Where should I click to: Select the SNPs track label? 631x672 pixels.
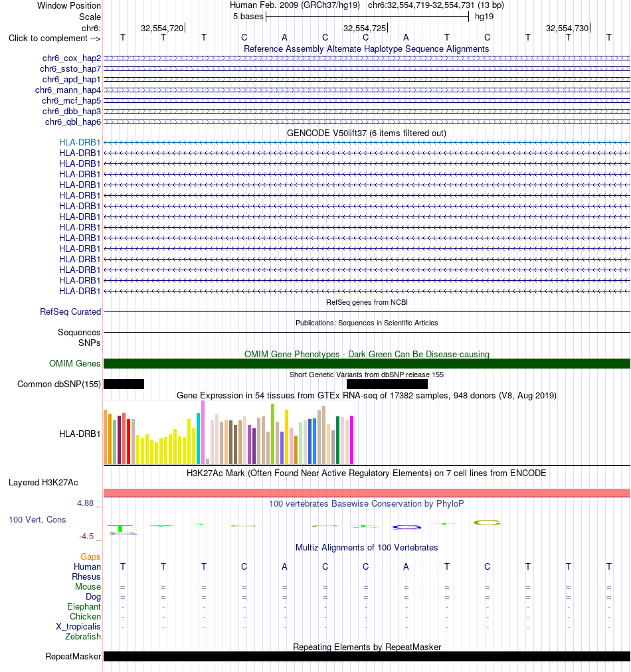tap(89, 343)
